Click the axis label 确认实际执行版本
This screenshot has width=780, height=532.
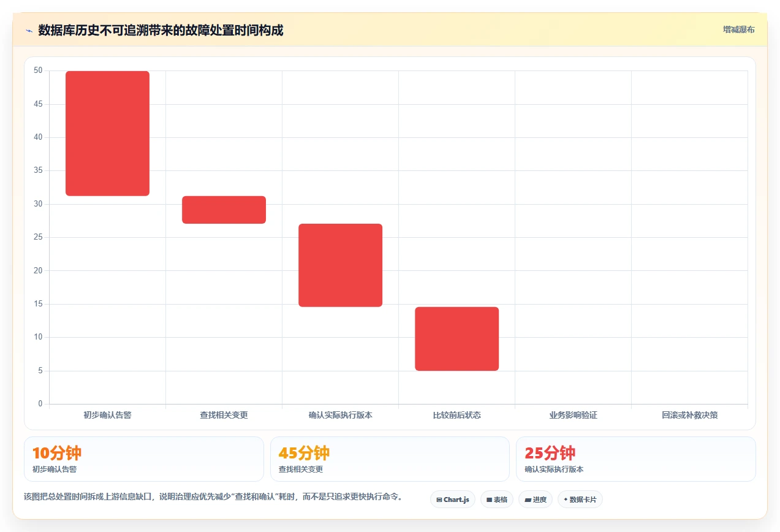coord(340,415)
